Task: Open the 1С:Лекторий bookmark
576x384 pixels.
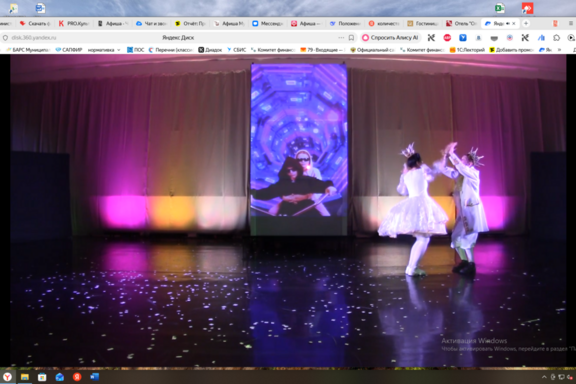Action: pos(467,50)
